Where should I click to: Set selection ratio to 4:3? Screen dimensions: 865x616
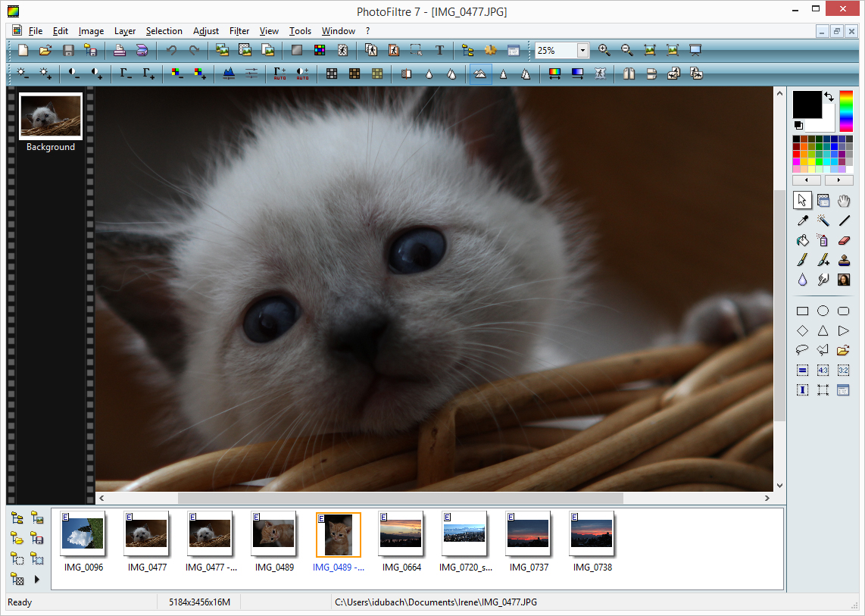pyautogui.click(x=823, y=371)
